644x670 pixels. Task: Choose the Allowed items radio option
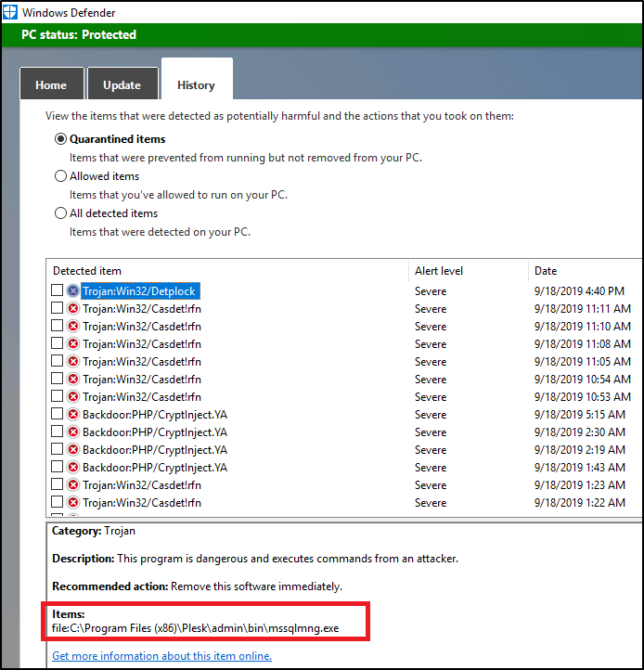click(61, 176)
